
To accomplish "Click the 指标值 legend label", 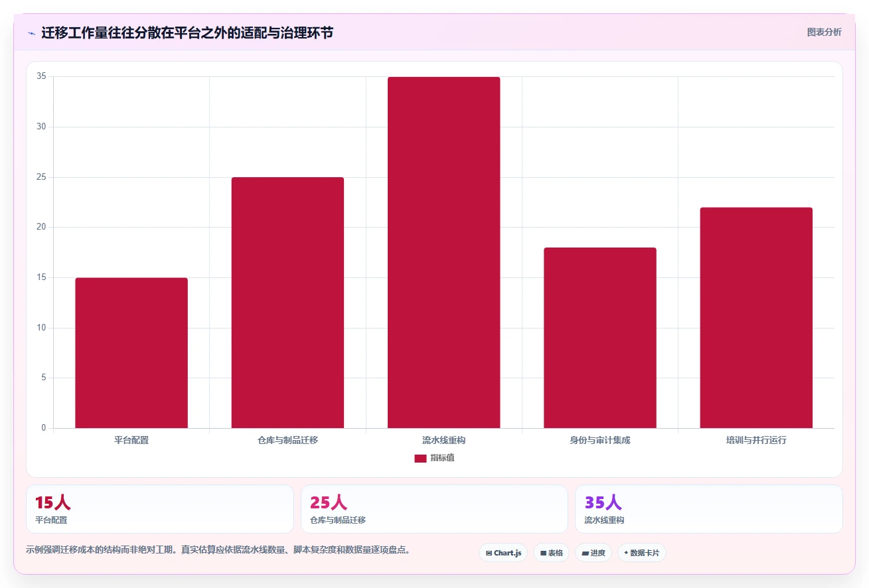I will click(442, 458).
